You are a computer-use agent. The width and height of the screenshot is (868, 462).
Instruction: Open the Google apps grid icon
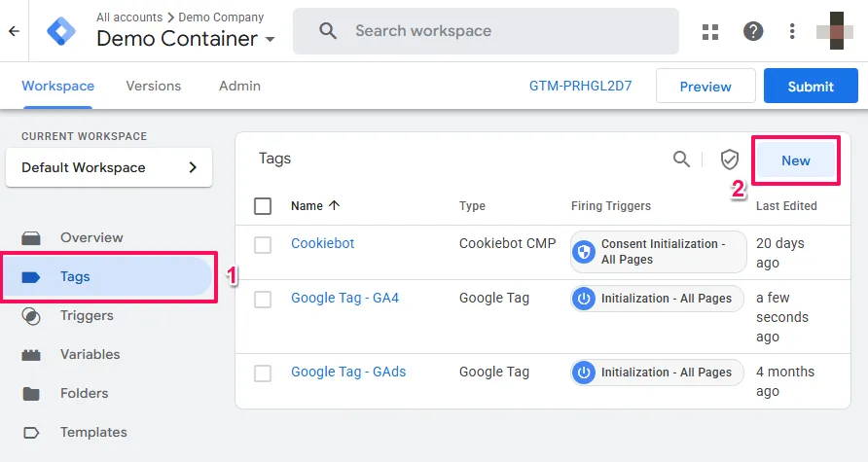(x=710, y=31)
